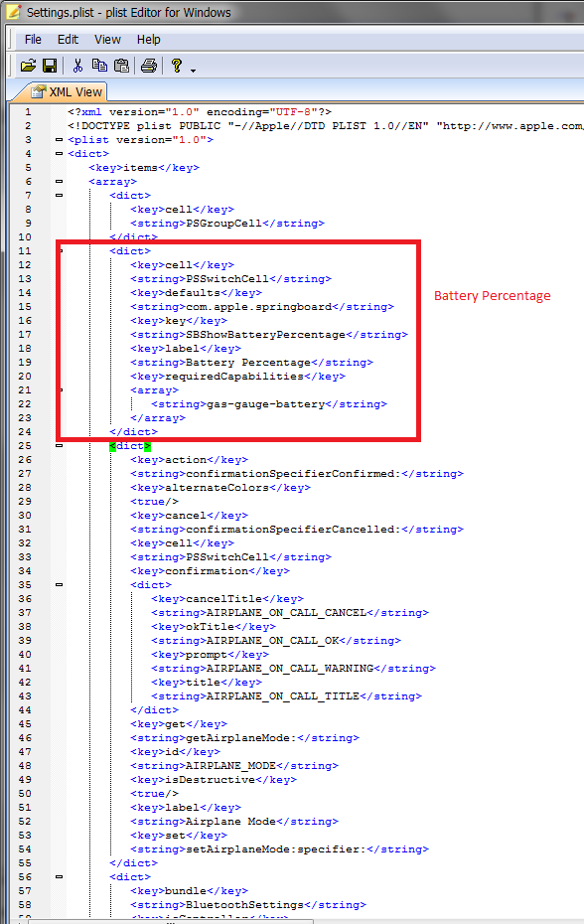584x924 pixels.
Task: Open the toolbar options dropdown arrow
Action: [193, 71]
